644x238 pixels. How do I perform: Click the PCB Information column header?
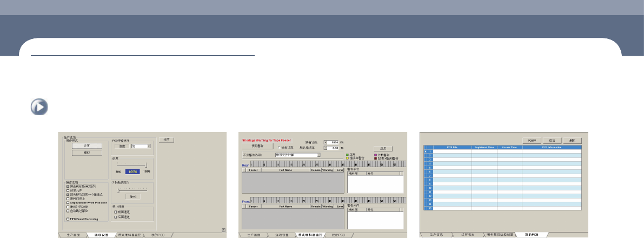(x=552, y=147)
